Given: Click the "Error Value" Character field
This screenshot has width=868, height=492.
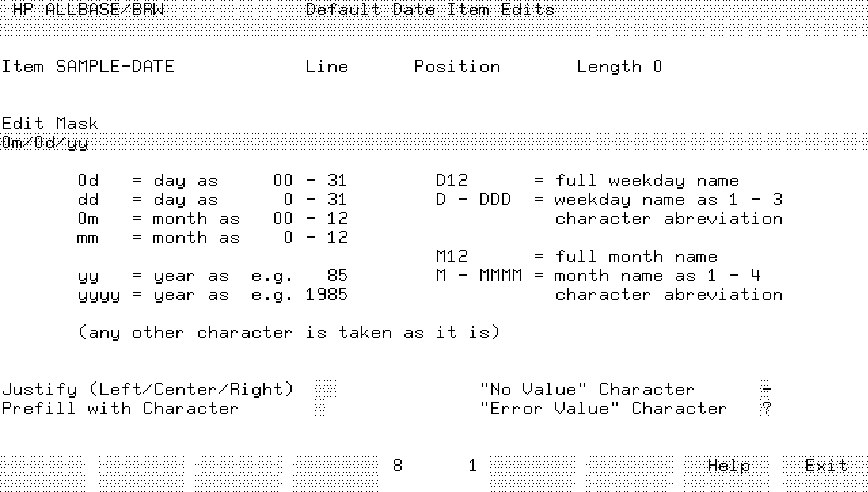Looking at the screenshot, I should 766,409.
